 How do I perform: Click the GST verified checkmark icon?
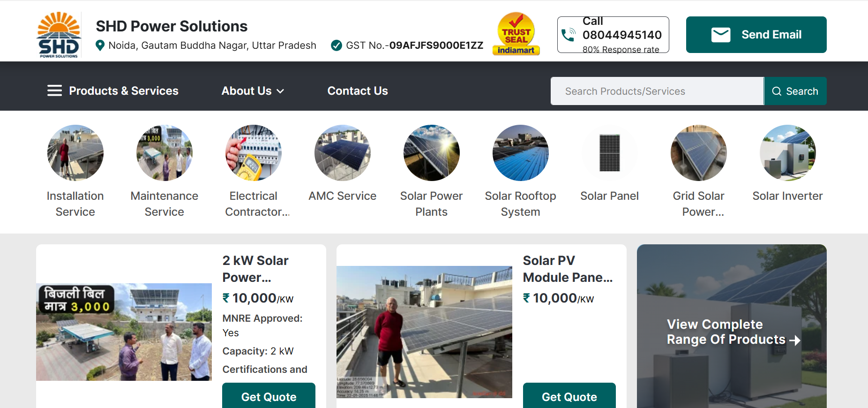[336, 45]
